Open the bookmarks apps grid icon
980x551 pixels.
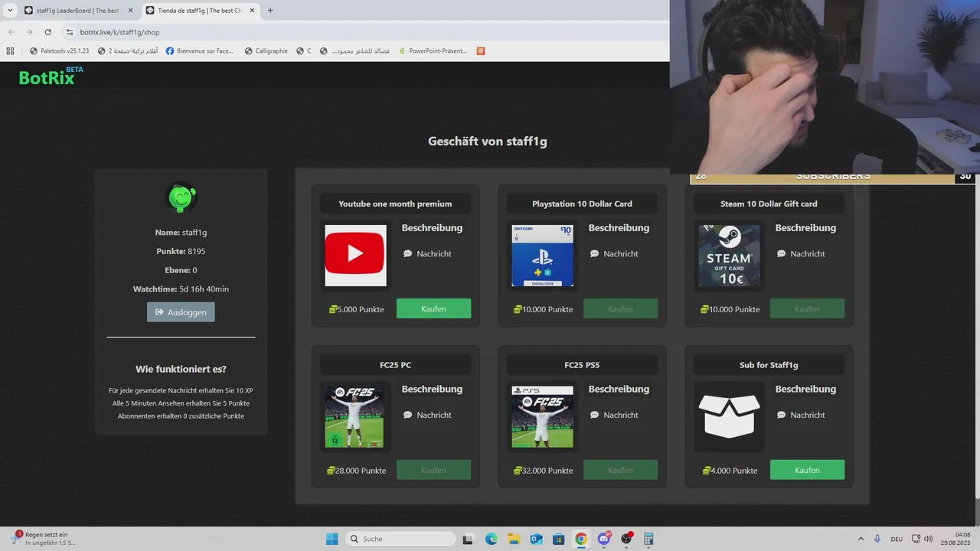(x=10, y=51)
